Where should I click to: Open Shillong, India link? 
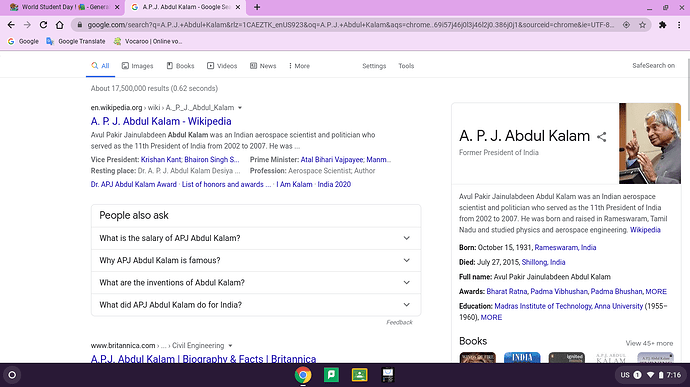coord(543,262)
